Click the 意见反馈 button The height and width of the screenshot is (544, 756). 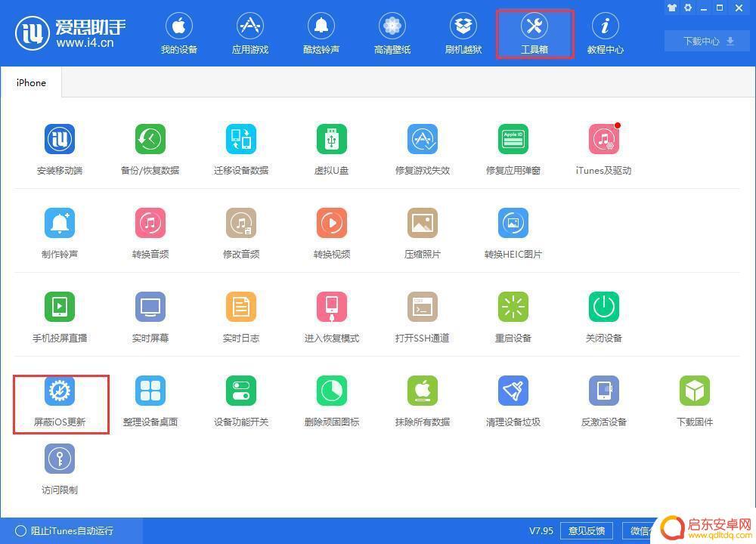click(x=587, y=530)
